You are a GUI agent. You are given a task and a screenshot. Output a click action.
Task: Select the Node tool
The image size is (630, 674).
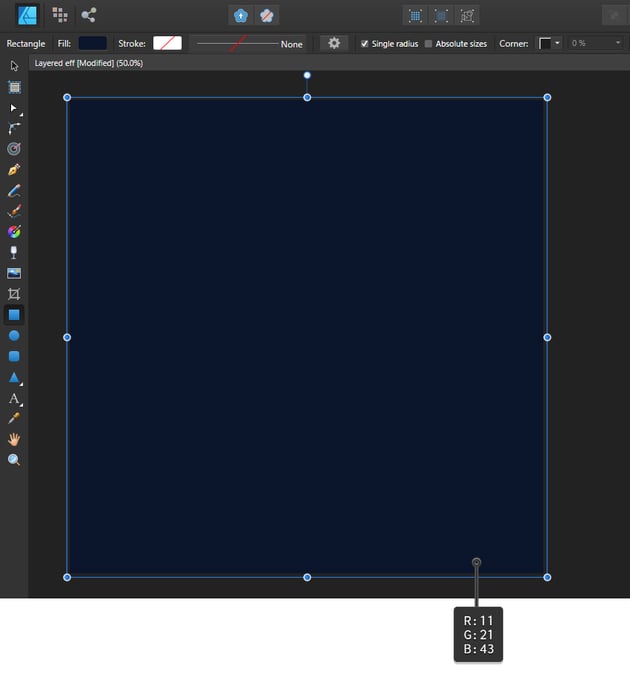[x=14, y=108]
